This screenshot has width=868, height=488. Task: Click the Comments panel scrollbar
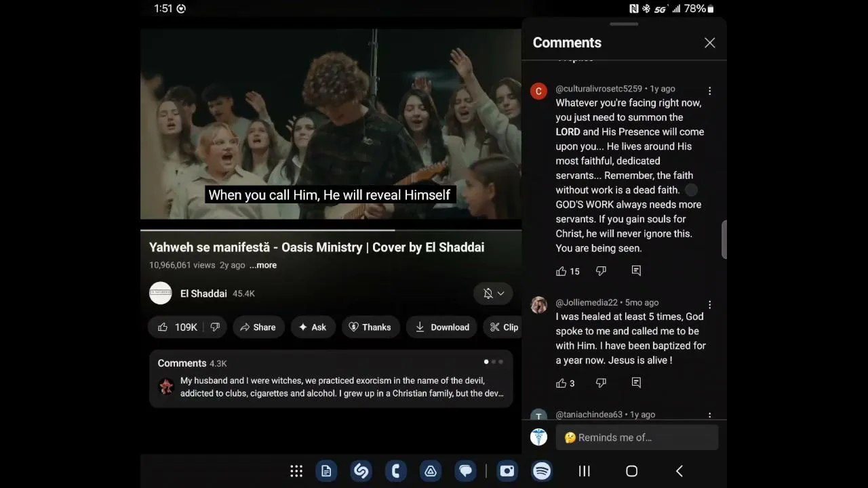[724, 239]
